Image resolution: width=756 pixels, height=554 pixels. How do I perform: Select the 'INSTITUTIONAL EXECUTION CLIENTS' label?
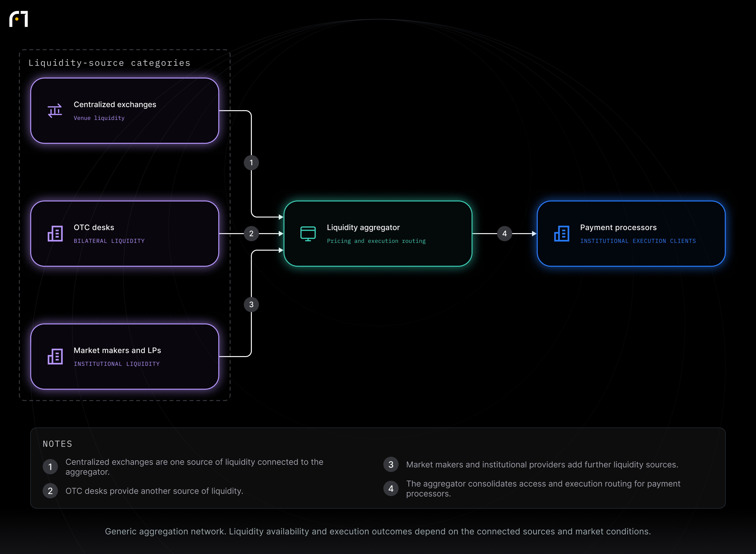pyautogui.click(x=638, y=241)
